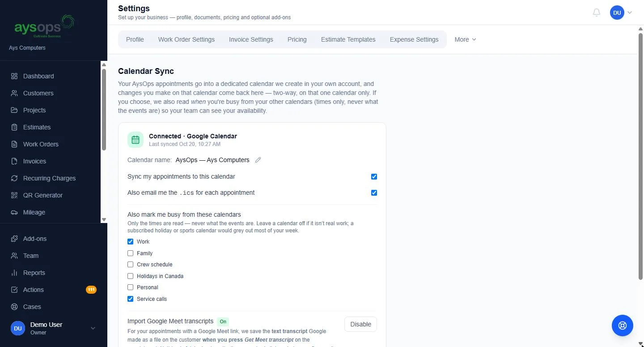Uncheck the Work calendar
The height and width of the screenshot is (347, 644).
130,241
